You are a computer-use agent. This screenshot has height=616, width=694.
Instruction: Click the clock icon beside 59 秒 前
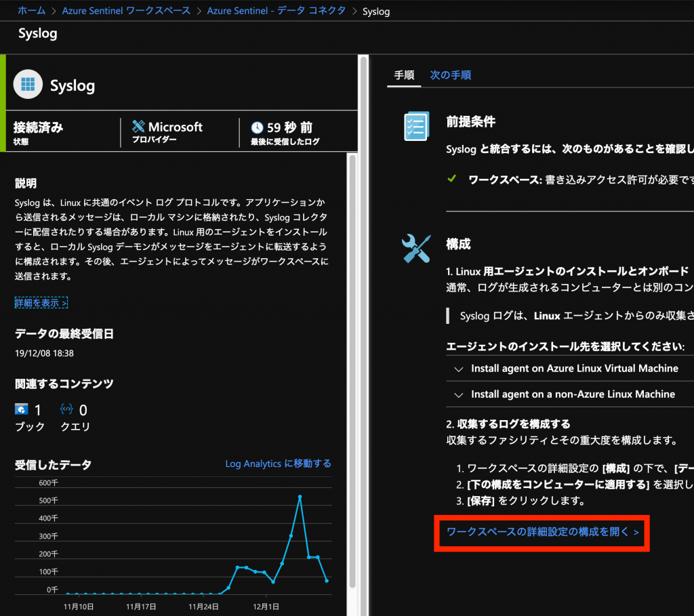tap(257, 128)
